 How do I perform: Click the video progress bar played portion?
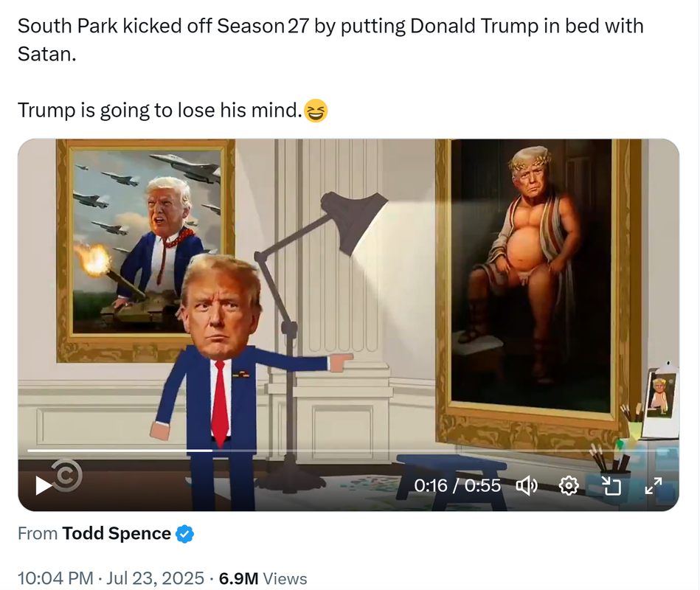[119, 451]
